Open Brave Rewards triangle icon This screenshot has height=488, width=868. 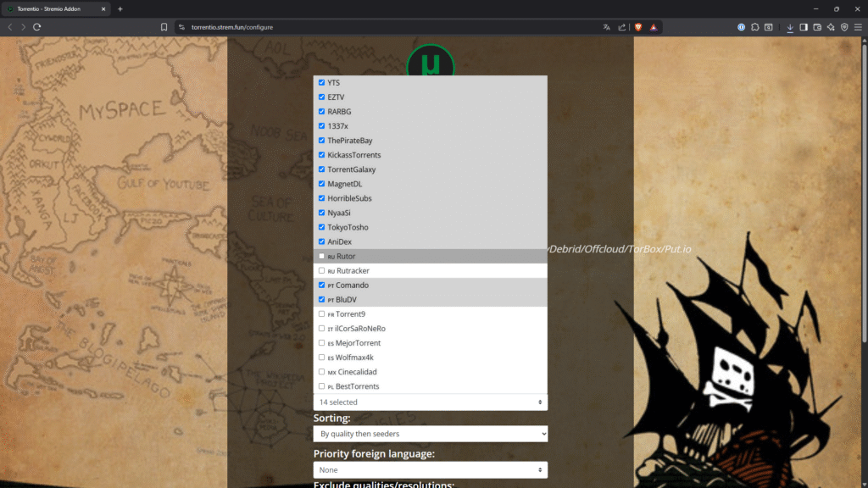pyautogui.click(x=654, y=27)
